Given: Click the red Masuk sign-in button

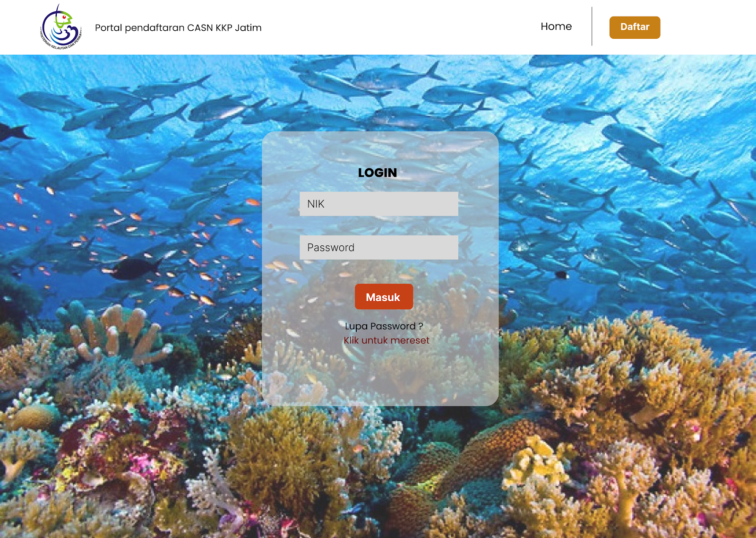Looking at the screenshot, I should 384,297.
